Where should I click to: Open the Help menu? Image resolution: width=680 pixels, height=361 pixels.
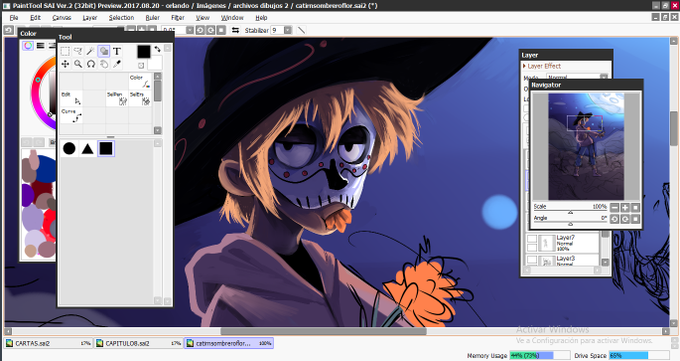261,18
